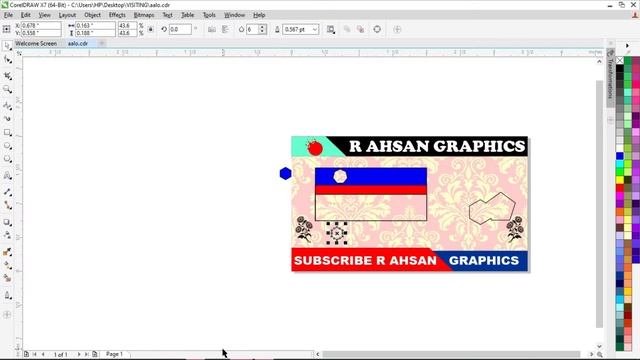Click the No Color swatch in palette
Viewport: 640px width, 360px height.
tap(620, 61)
